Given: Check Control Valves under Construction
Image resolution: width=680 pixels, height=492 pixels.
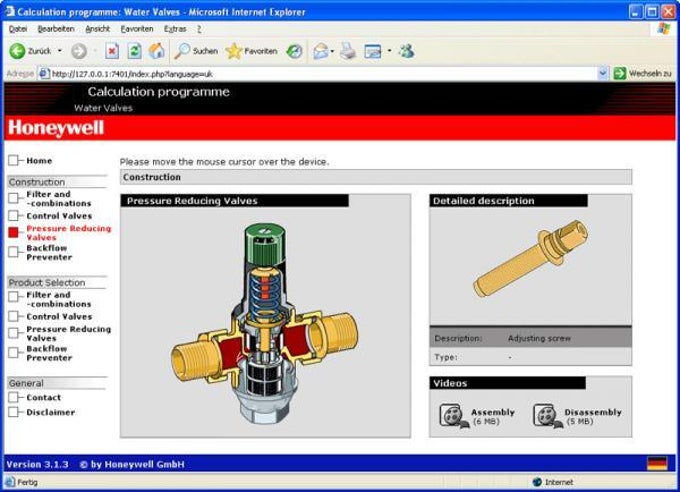Looking at the screenshot, I should (x=13, y=216).
